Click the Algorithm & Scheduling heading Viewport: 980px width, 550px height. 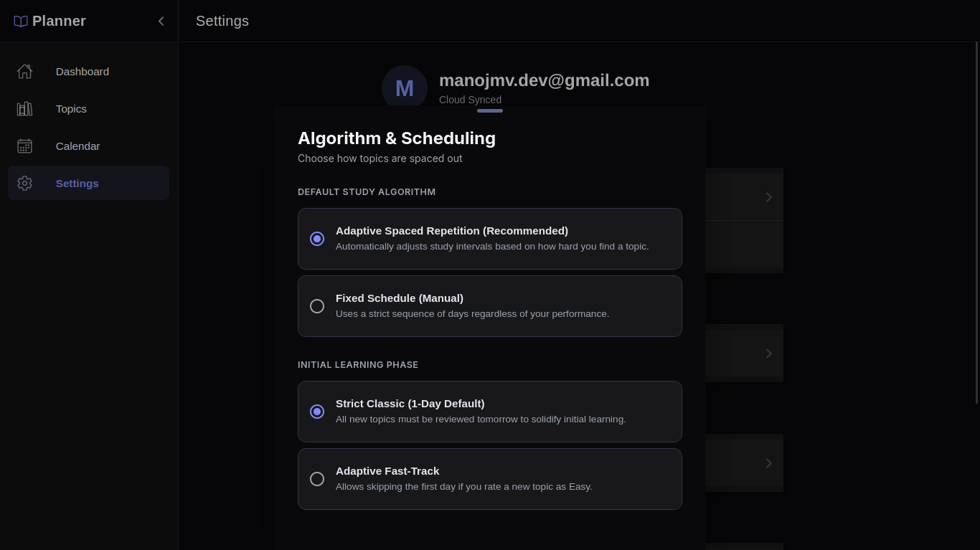[397, 138]
